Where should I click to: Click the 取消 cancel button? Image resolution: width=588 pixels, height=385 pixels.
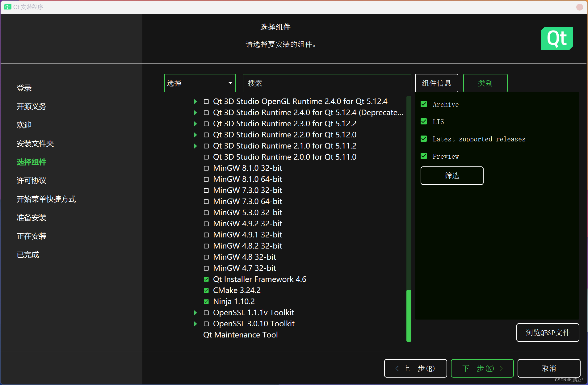(549, 368)
